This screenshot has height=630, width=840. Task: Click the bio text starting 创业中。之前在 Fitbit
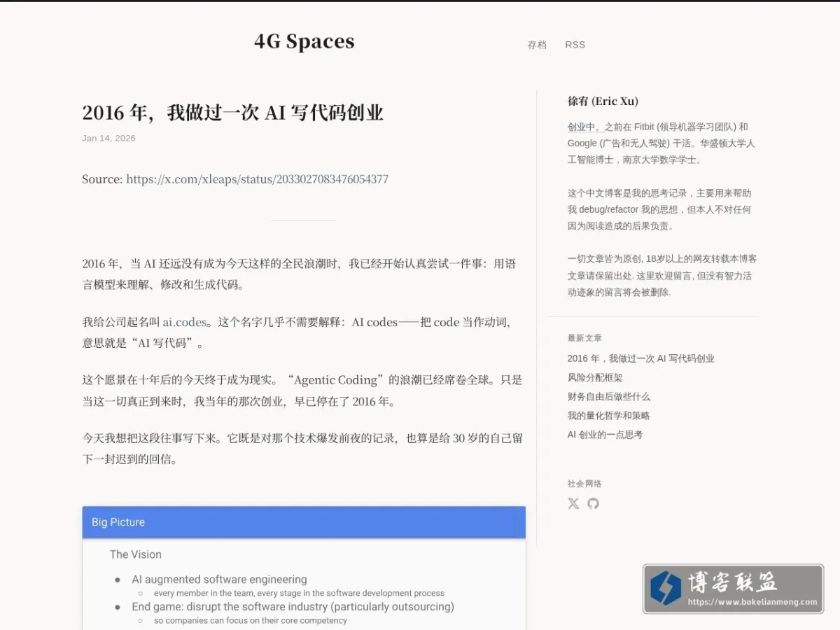click(661, 143)
